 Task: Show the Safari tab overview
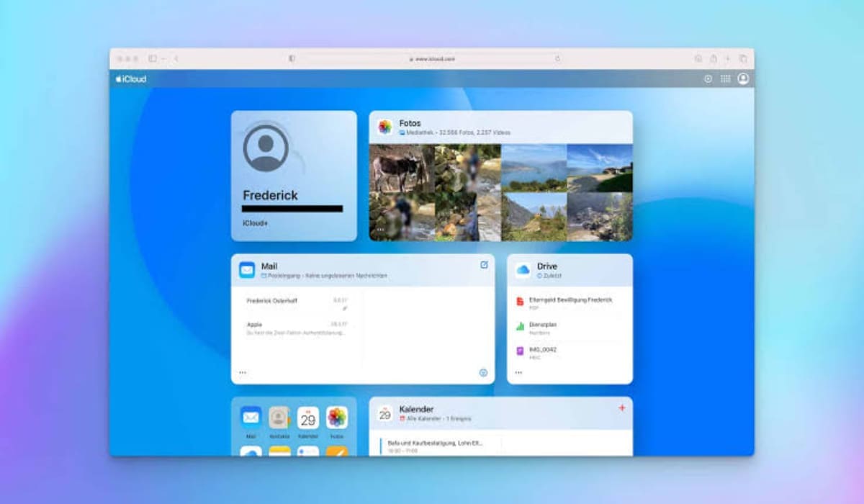(742, 58)
